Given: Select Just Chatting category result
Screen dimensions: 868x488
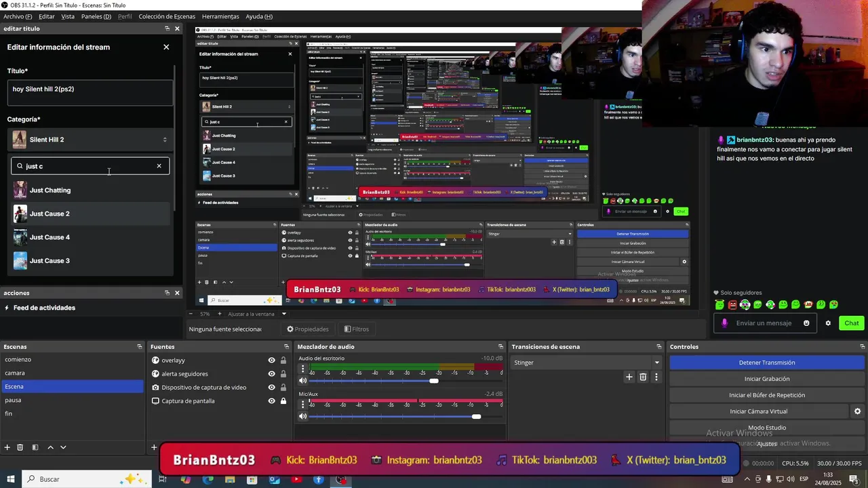Looking at the screenshot, I should pyautogui.click(x=90, y=190).
